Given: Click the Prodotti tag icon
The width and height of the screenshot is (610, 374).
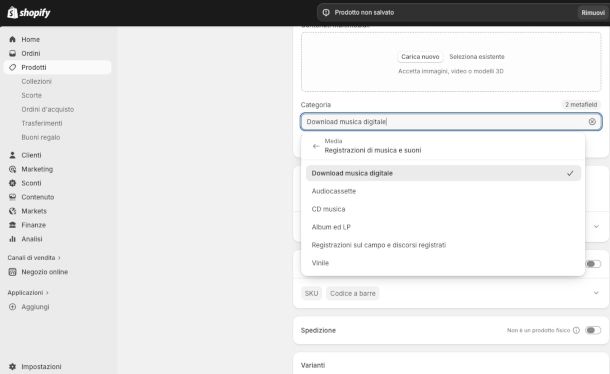Looking at the screenshot, I should click(12, 67).
